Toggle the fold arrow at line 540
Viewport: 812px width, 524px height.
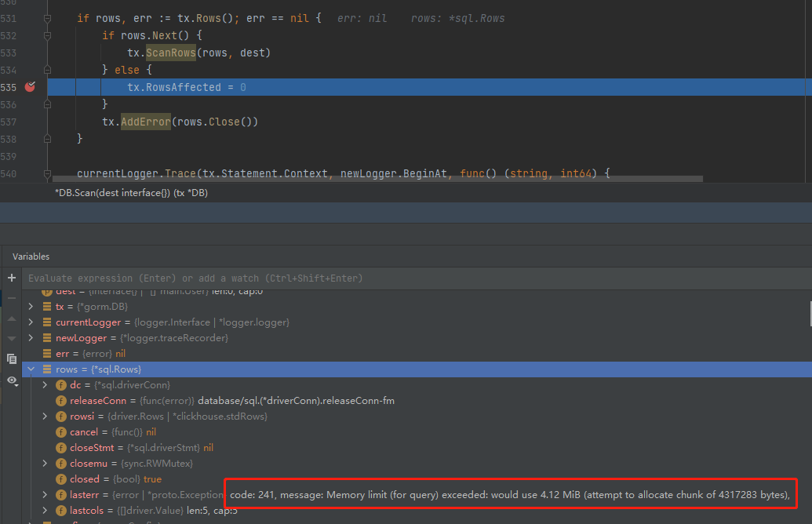pos(47,173)
